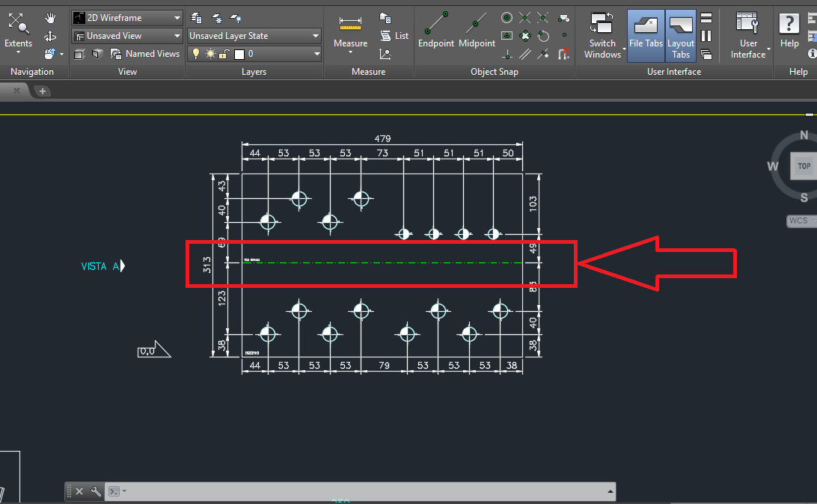This screenshot has height=504, width=817.
Task: Click the TOP face of the ViewCube
Action: pos(804,166)
